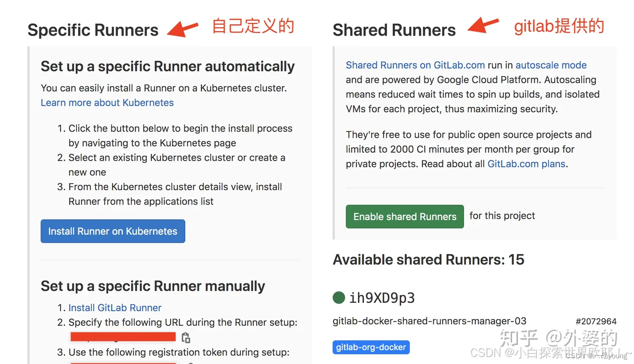Image resolution: width=634 pixels, height=364 pixels.
Task: Click 'for this project' text
Action: pyautogui.click(x=502, y=216)
